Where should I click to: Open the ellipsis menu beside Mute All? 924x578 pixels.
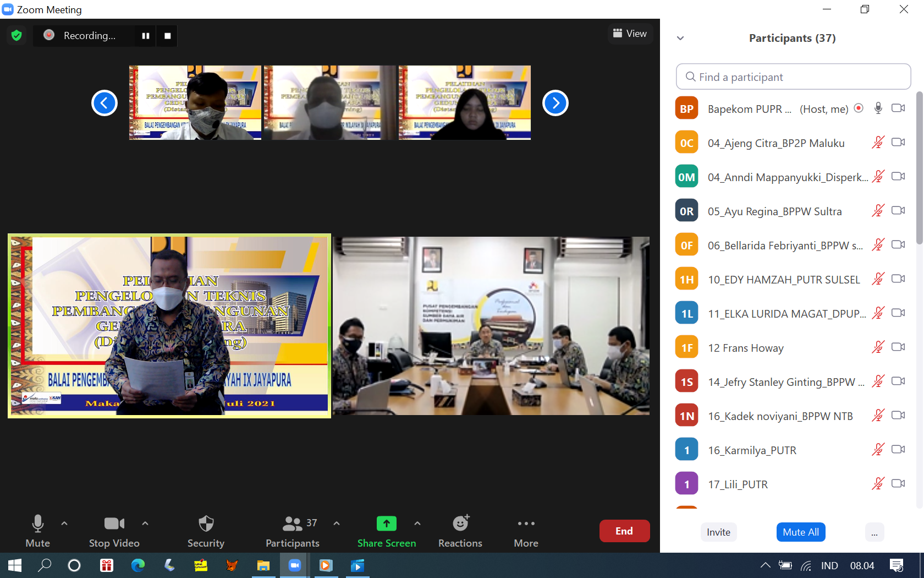[x=875, y=532]
